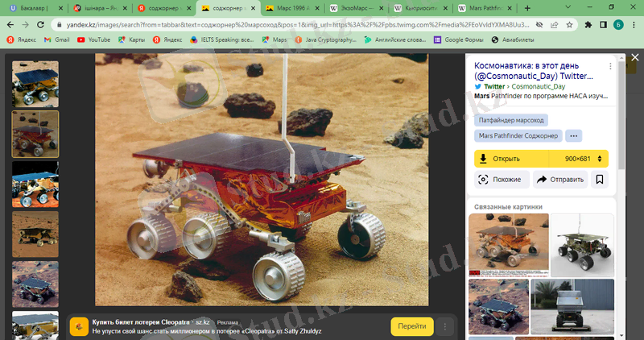The width and height of the screenshot is (644, 340).
Task: Select the Патфайндер марсоход tag
Action: 511,119
